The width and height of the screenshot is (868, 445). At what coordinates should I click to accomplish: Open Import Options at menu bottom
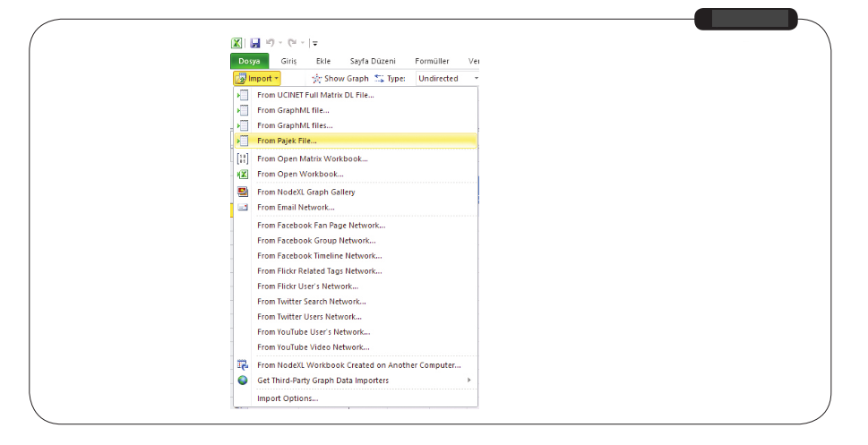coord(288,398)
